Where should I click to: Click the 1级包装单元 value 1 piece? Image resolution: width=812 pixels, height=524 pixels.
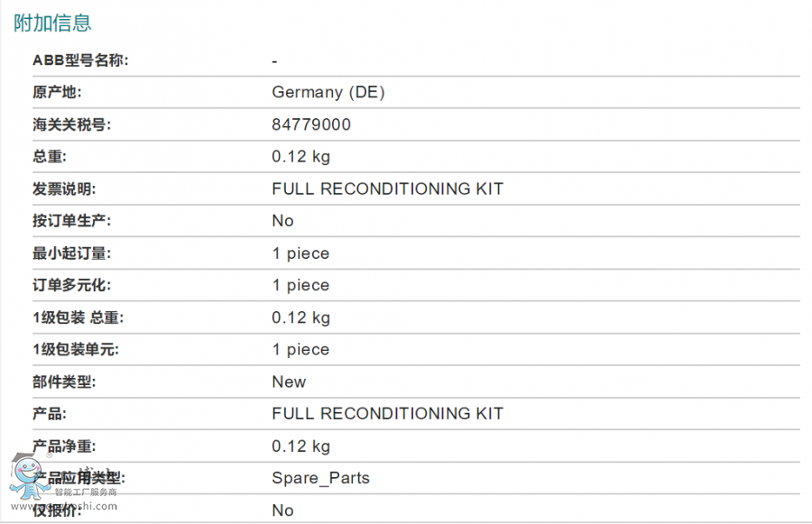[x=300, y=350]
